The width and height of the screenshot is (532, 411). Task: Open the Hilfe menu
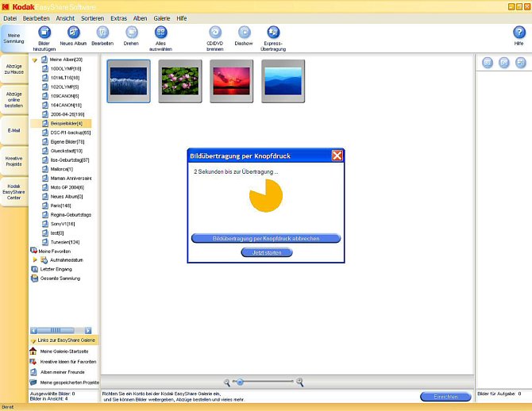pos(182,18)
